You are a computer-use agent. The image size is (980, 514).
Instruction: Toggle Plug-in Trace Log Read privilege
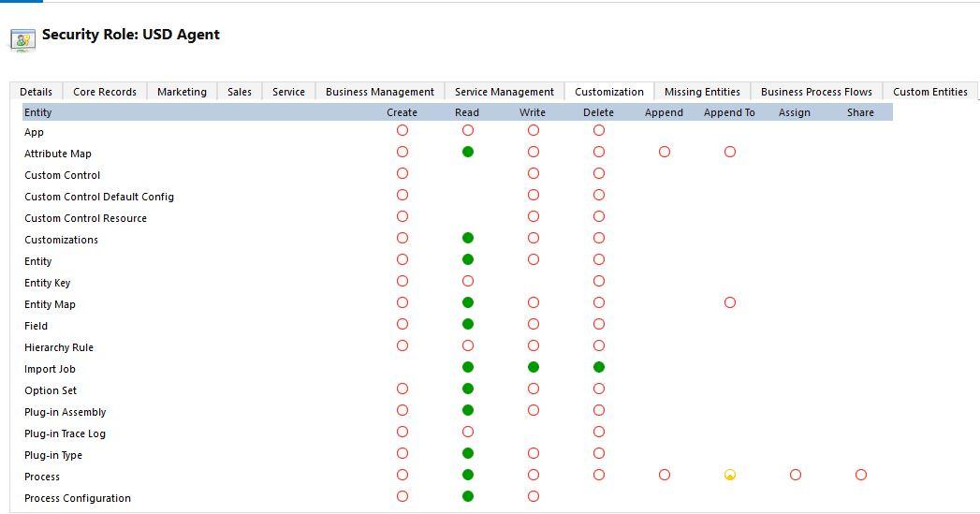(x=468, y=432)
